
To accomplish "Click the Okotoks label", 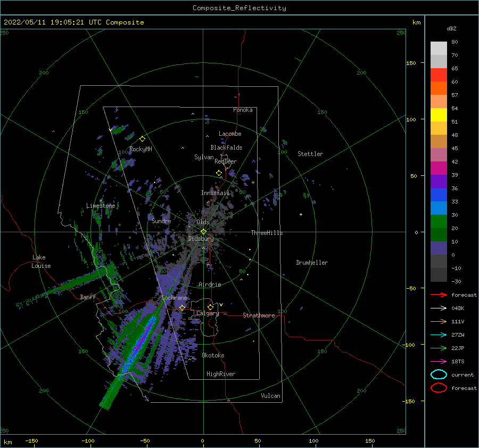I will point(213,355).
